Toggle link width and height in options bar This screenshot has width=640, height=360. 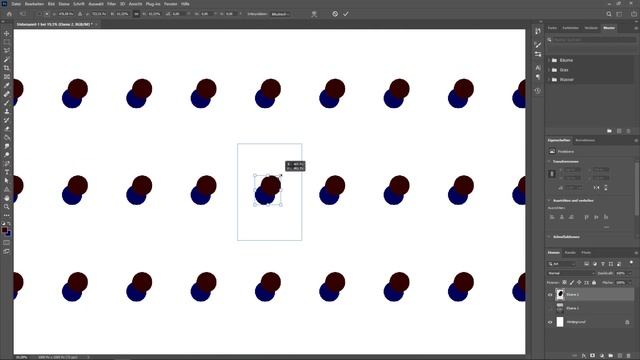[x=136, y=14]
